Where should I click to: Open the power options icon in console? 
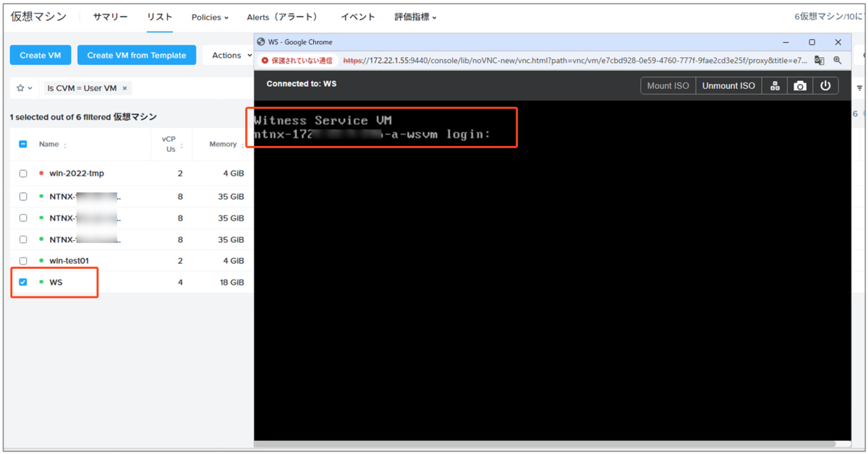pyautogui.click(x=825, y=86)
